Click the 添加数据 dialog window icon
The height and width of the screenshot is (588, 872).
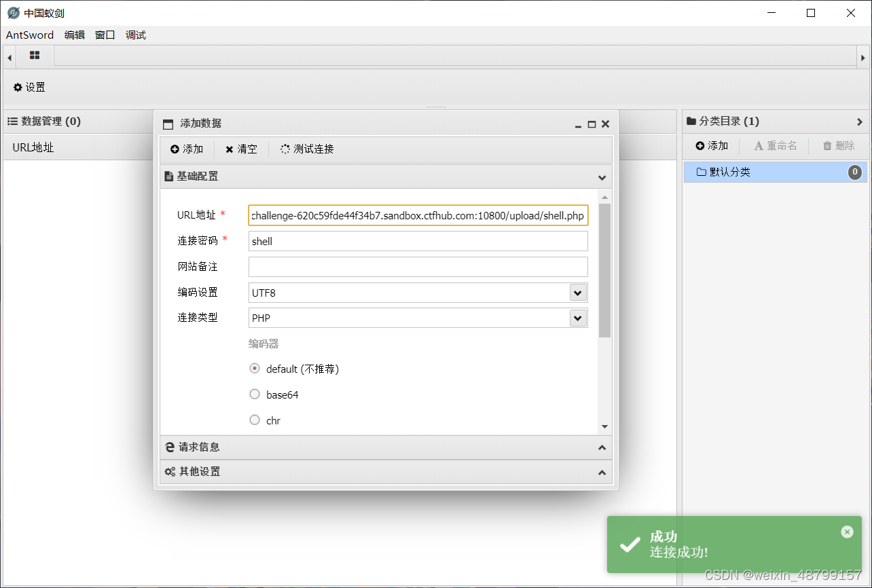tap(168, 124)
